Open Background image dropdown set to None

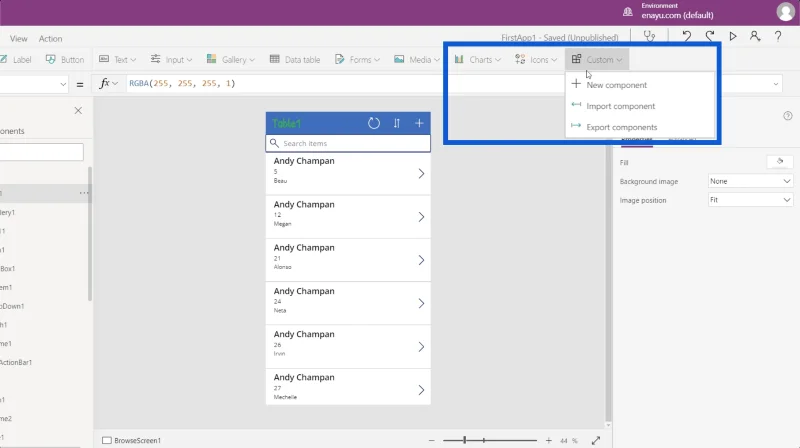pyautogui.click(x=750, y=181)
